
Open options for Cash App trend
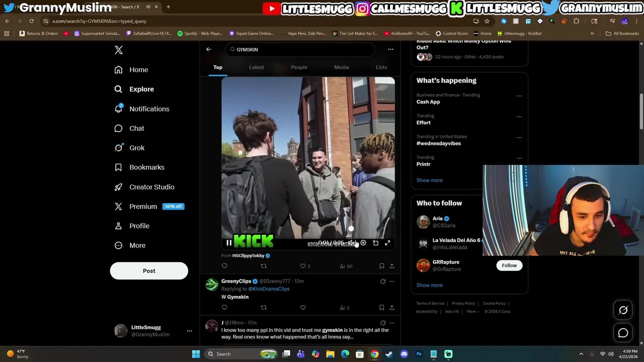click(519, 96)
